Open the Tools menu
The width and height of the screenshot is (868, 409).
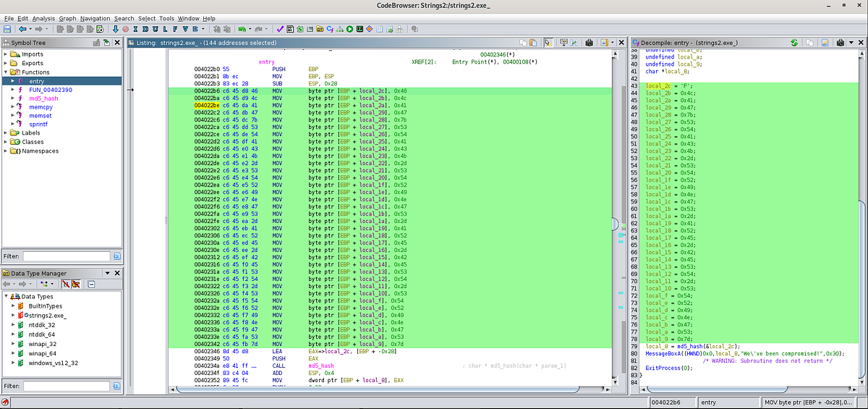[x=167, y=18]
